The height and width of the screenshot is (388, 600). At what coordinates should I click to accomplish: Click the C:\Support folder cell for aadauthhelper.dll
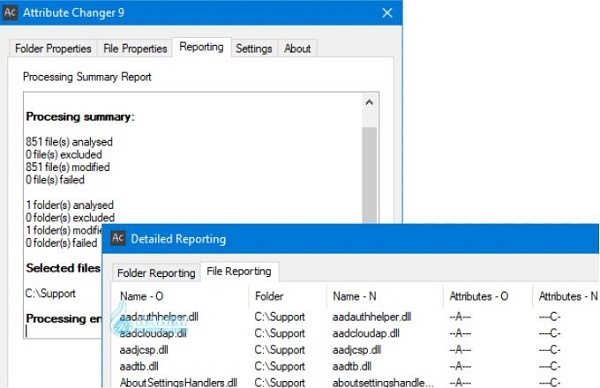(280, 317)
